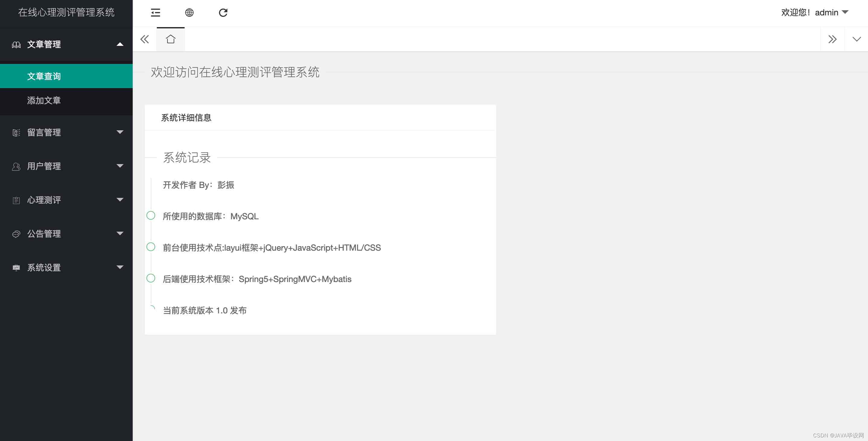The height and width of the screenshot is (441, 868).
Task: Click the 系统详细信息 card header
Action: click(186, 118)
